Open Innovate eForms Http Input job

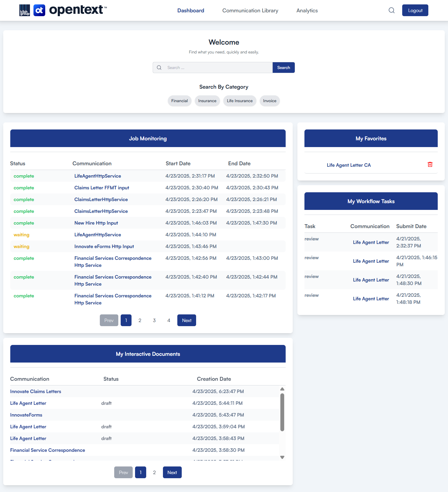(x=104, y=246)
